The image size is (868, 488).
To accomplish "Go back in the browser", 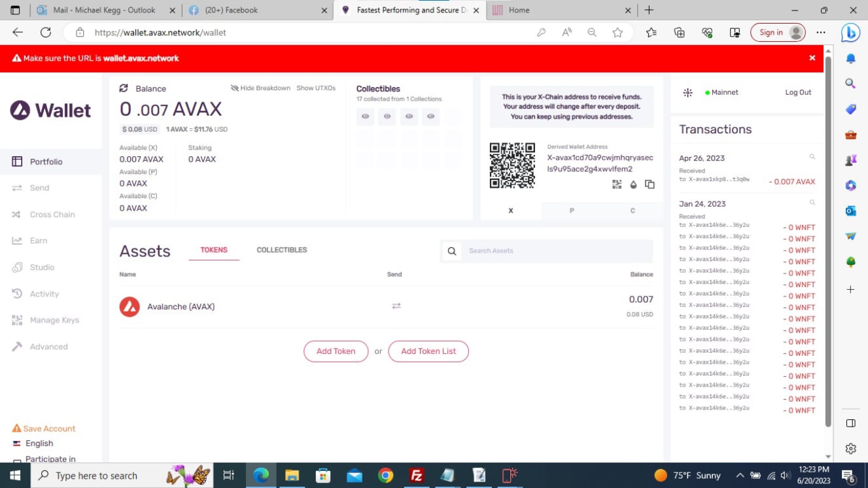I will (x=18, y=32).
